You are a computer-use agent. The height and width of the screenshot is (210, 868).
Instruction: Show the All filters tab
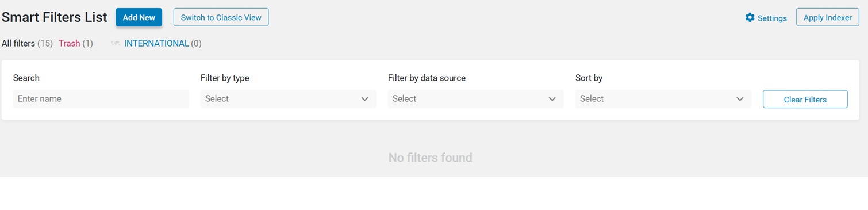click(x=27, y=43)
